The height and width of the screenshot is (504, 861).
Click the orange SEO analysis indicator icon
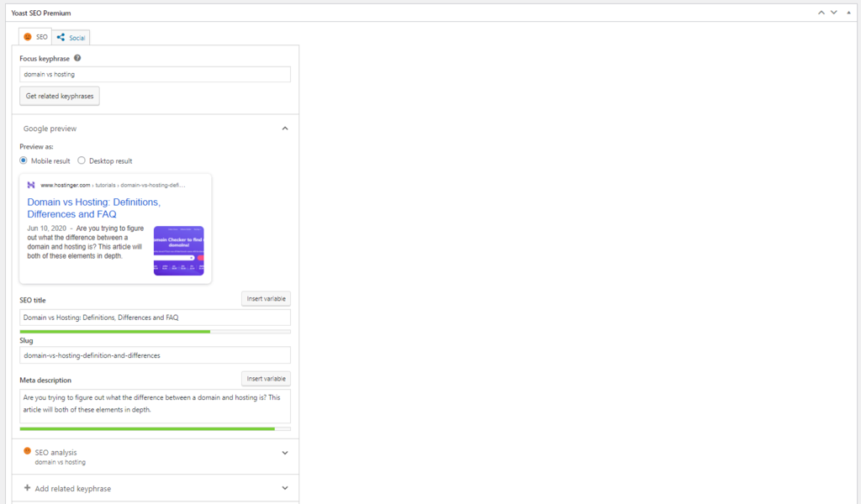(28, 451)
